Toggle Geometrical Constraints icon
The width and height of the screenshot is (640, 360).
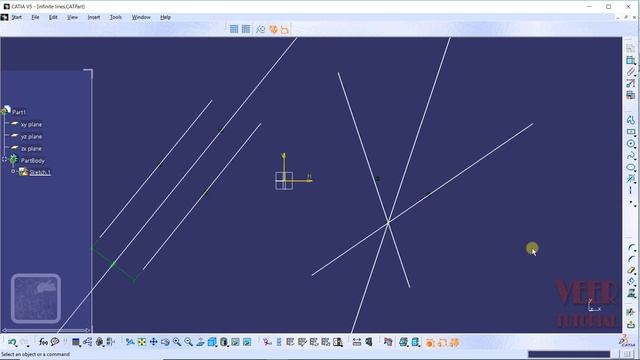pyautogui.click(x=273, y=29)
